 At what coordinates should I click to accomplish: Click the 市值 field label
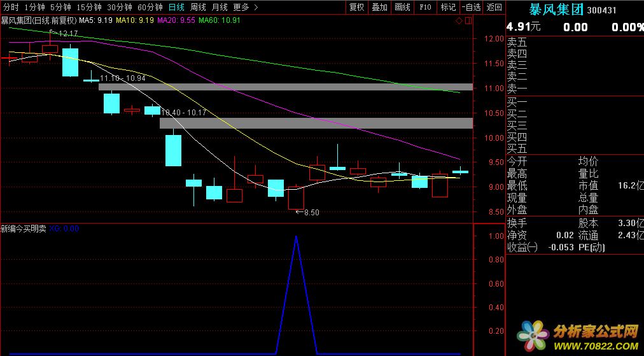point(588,186)
